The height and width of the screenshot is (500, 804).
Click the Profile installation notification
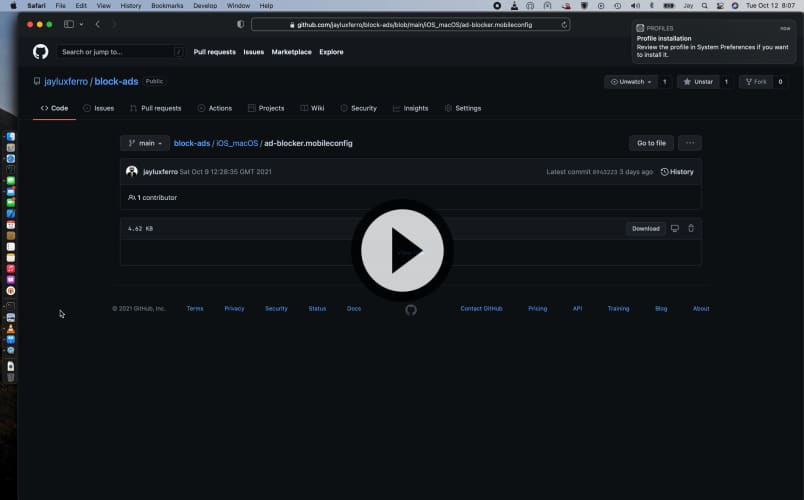coord(714,42)
